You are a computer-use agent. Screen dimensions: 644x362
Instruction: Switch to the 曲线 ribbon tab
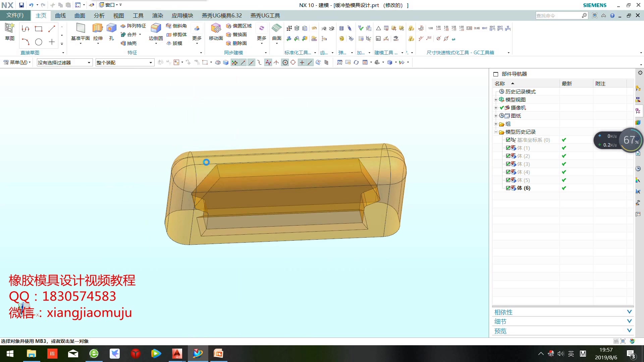[x=60, y=15]
